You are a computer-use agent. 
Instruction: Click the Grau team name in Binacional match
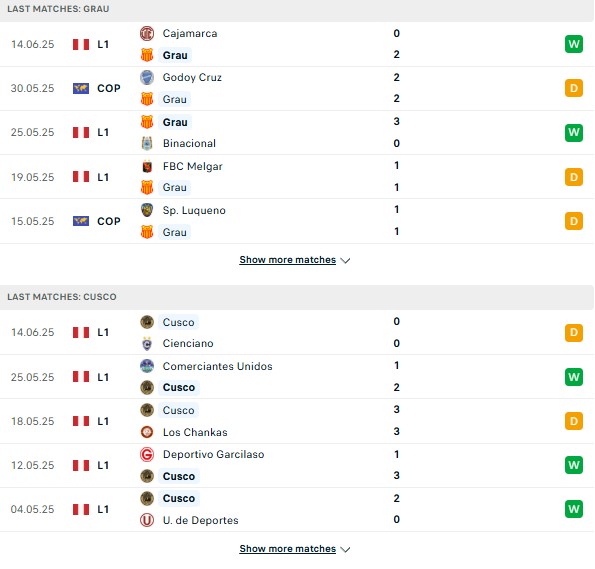coord(175,122)
